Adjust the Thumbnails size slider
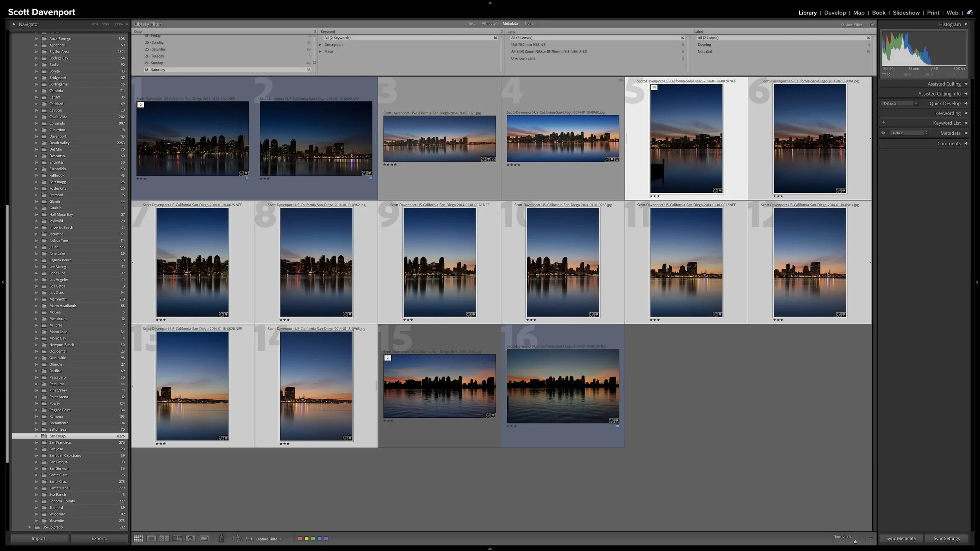Screen dimensions: 980x551 pyautogui.click(x=855, y=542)
